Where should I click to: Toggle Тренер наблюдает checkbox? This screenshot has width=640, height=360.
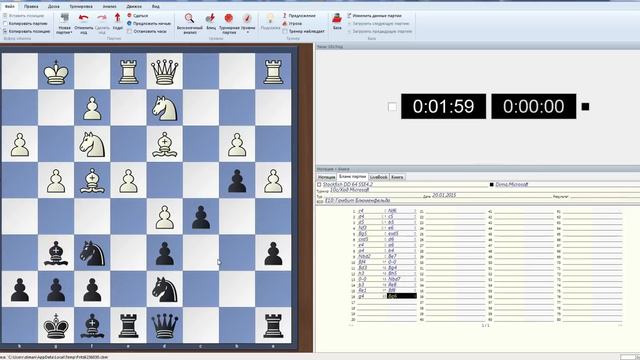(285, 31)
